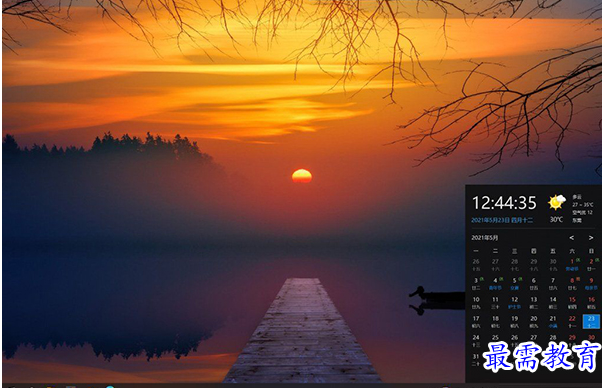Select greyed April 30 date
The width and height of the screenshot is (607, 388).
point(553,264)
